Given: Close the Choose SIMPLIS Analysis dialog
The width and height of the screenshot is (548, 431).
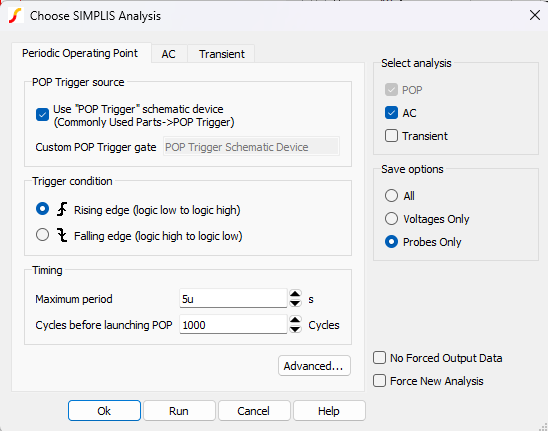Looking at the screenshot, I should tap(535, 15).
